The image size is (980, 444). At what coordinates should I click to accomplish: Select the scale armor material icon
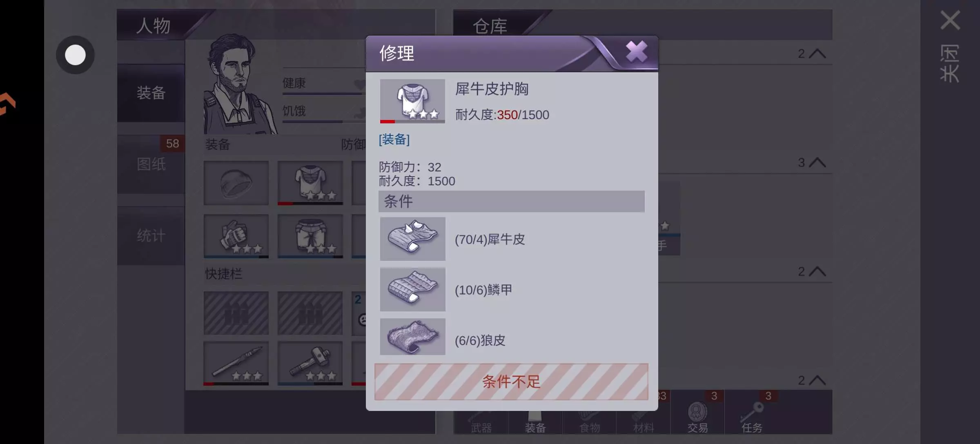click(412, 289)
